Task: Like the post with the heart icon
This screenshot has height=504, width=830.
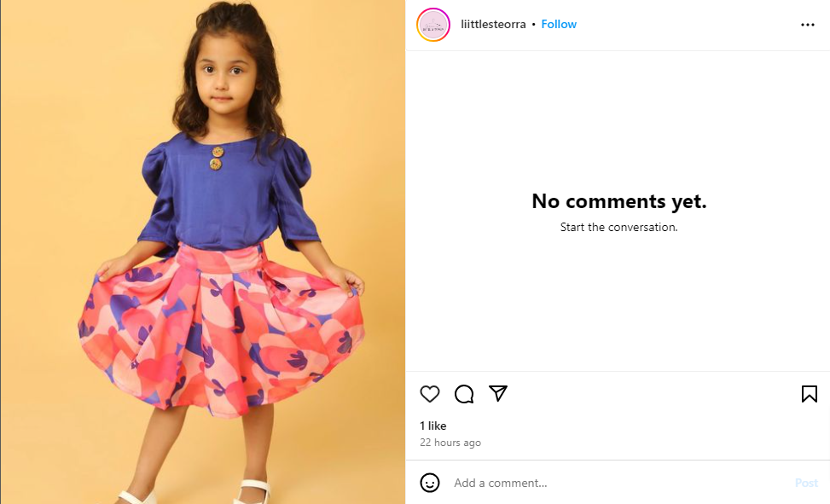Action: pyautogui.click(x=430, y=394)
